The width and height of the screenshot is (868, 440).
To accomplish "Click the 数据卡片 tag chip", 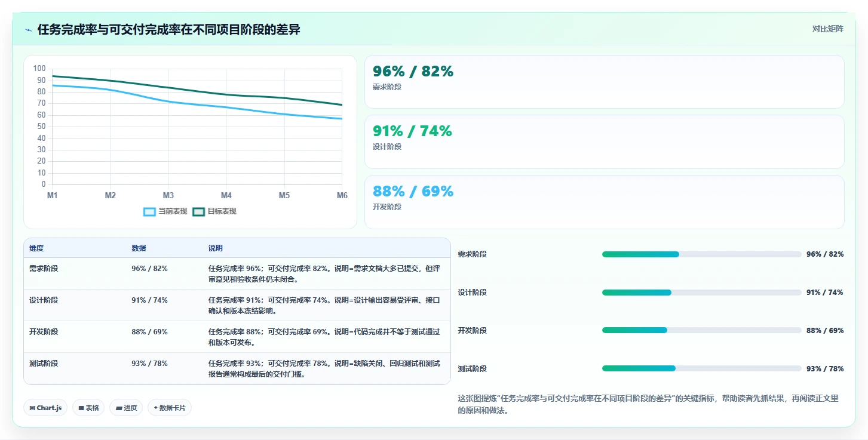I will (170, 408).
